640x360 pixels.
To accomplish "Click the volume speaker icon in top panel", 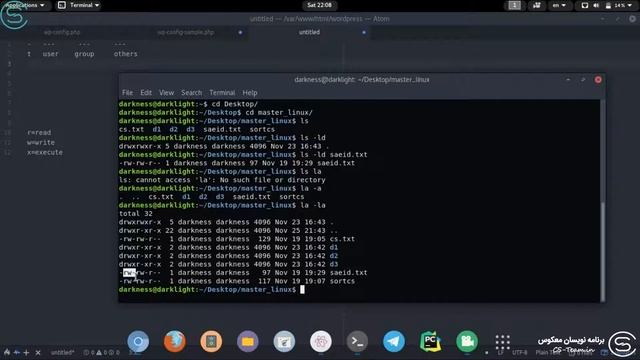I will tap(596, 5).
